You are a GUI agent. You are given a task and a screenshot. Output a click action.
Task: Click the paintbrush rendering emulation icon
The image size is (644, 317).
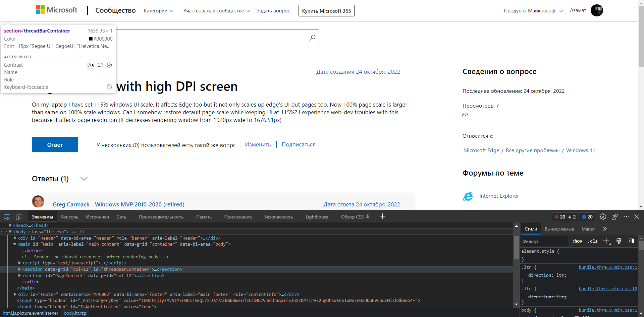point(619,241)
